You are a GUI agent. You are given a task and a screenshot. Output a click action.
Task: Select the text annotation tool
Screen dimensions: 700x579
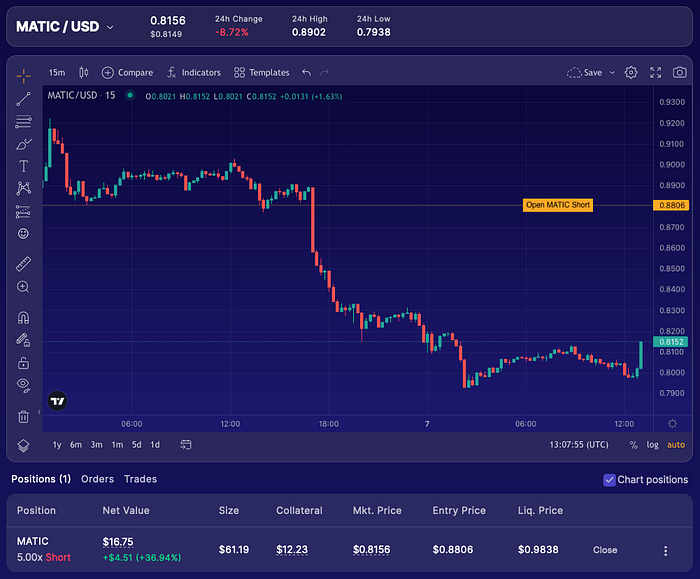pos(24,166)
